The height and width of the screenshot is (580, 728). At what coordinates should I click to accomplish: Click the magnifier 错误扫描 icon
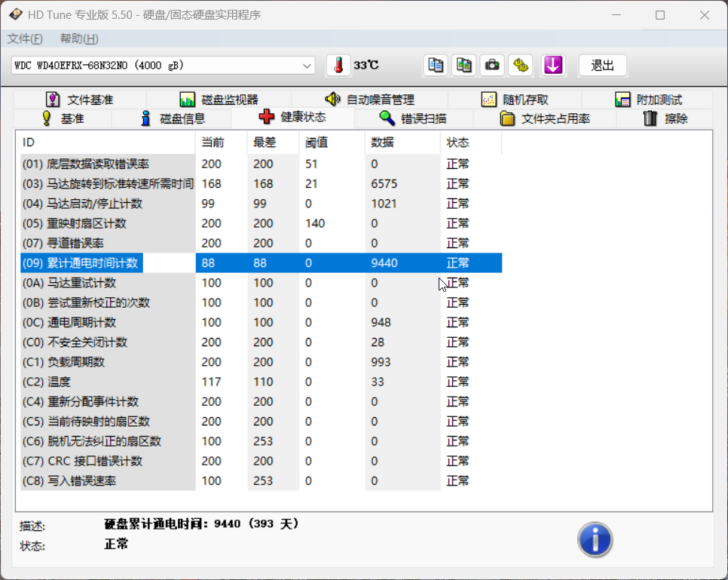tap(387, 118)
